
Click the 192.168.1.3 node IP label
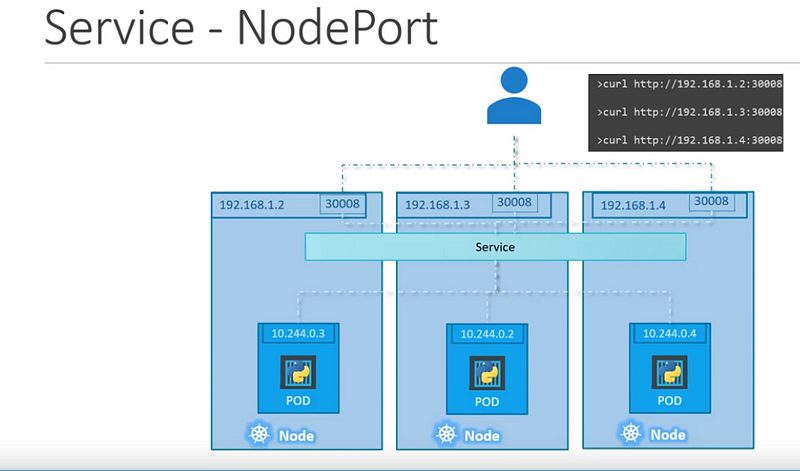[437, 205]
